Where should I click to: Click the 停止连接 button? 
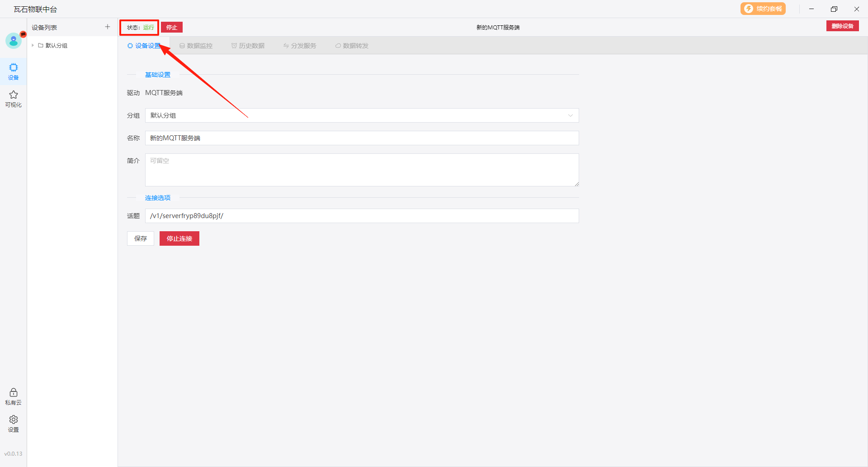[179, 238]
